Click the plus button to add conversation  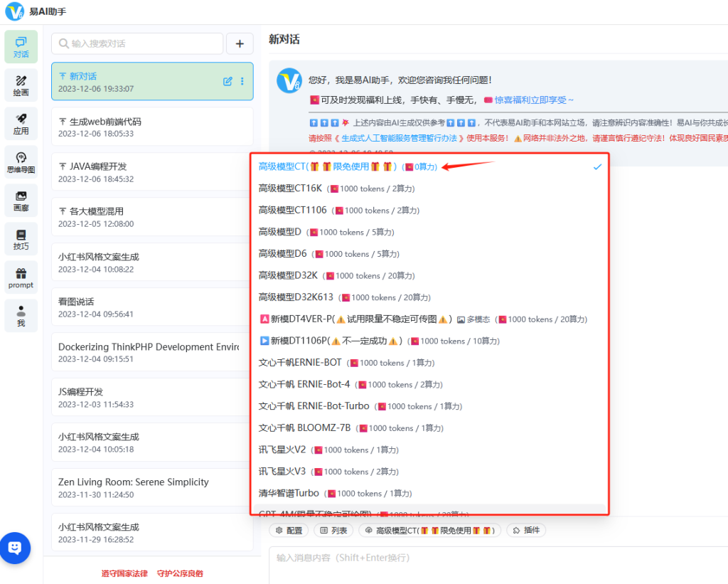240,44
